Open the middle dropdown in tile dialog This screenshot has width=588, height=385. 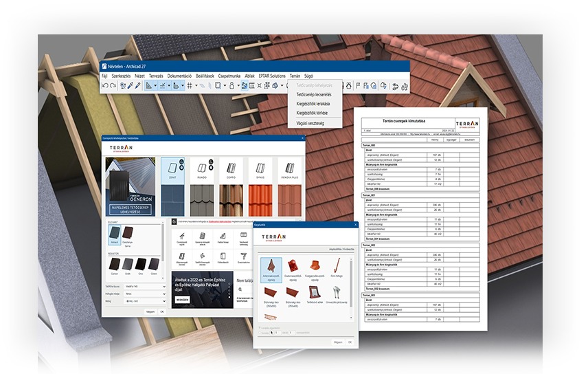145,294
